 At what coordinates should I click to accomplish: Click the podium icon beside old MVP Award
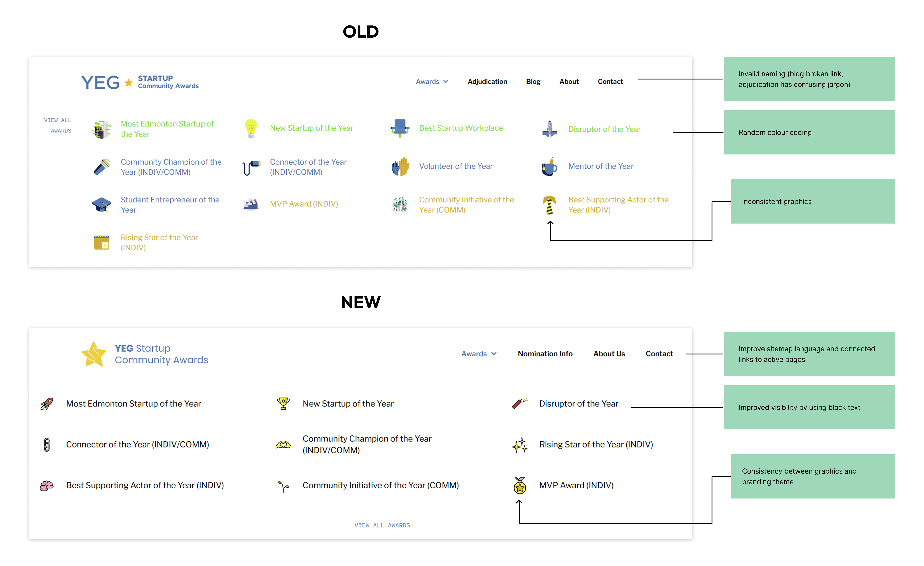251,205
